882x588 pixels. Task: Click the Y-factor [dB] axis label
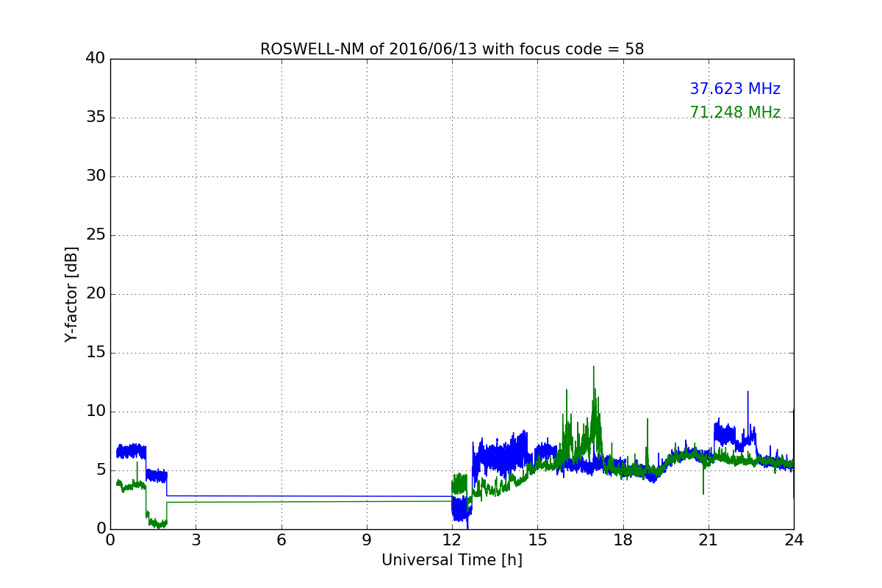(71, 294)
